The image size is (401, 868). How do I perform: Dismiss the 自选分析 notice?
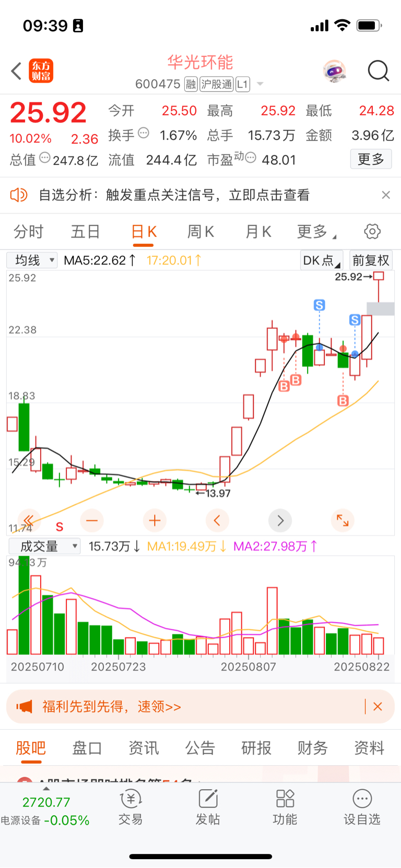[386, 195]
